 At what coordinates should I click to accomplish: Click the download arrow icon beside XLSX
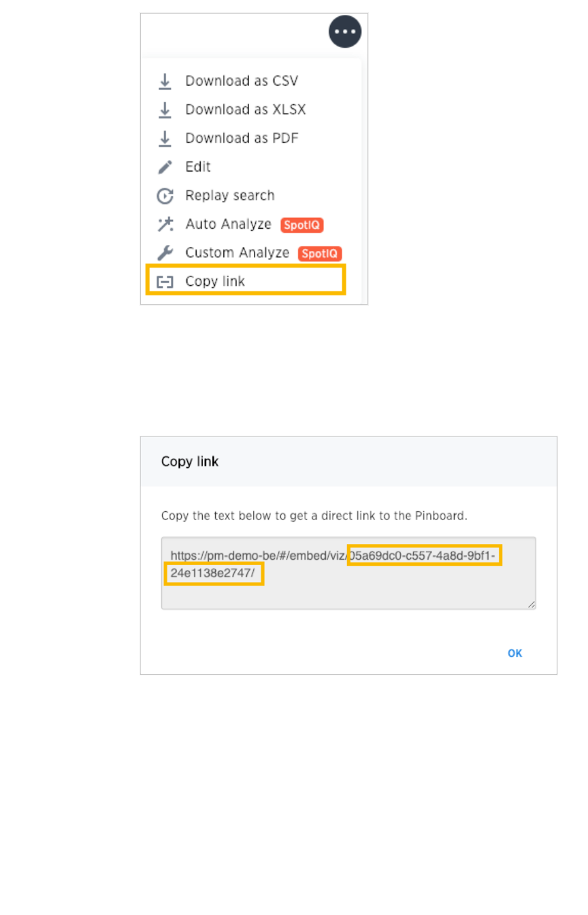[165, 110]
